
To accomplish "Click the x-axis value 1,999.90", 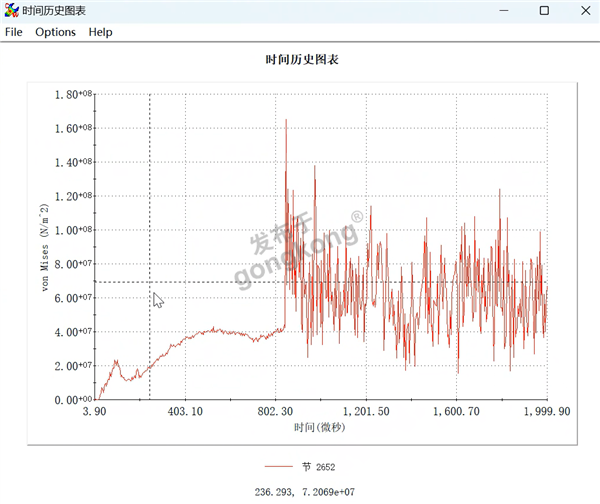I will click(547, 411).
